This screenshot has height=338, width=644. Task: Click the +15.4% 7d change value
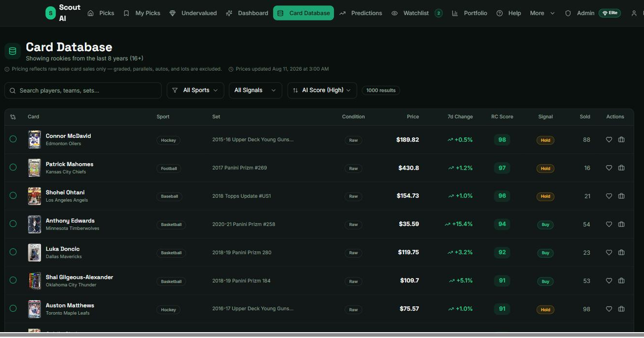[458, 224]
